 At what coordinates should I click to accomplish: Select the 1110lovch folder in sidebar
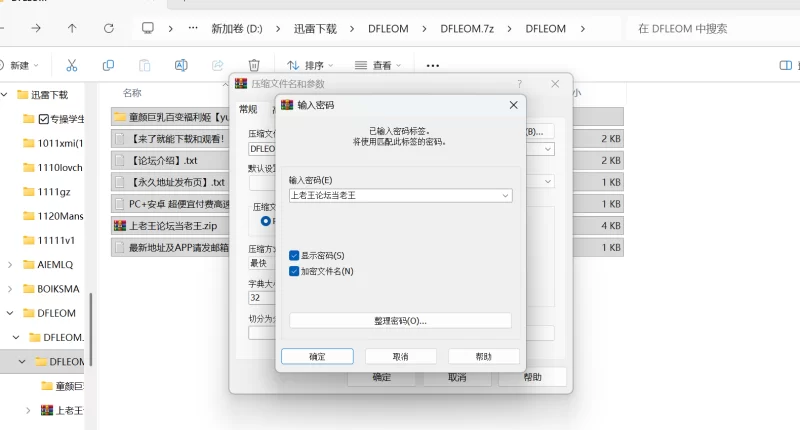tap(53, 167)
